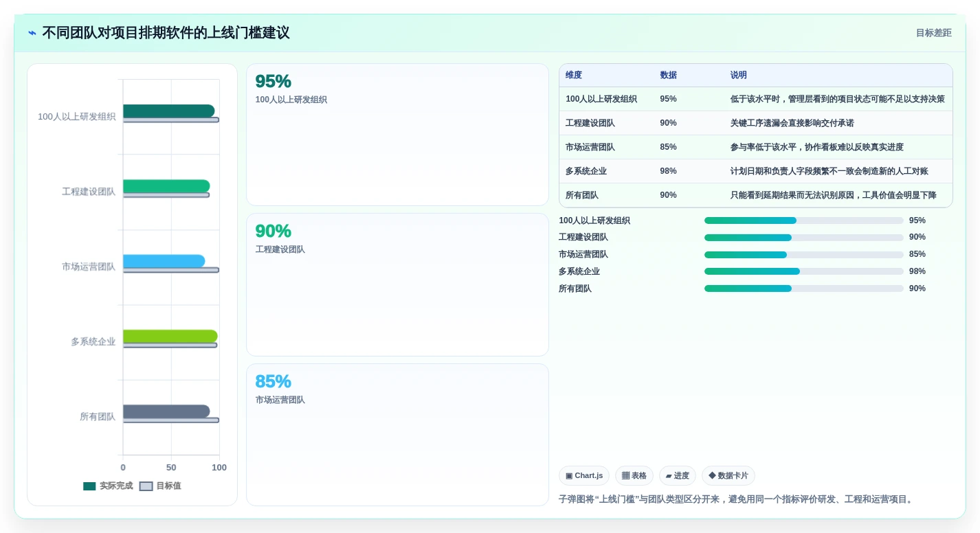
Task: Click the 数据 table column header
Action: 669,76
